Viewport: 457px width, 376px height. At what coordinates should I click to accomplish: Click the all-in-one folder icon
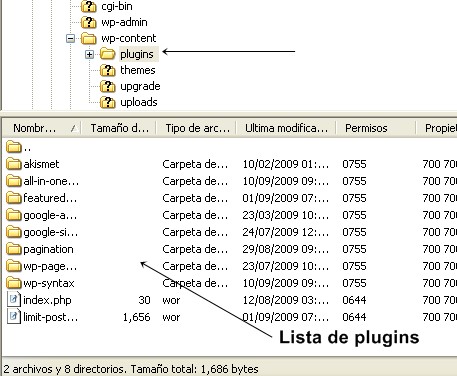14,181
